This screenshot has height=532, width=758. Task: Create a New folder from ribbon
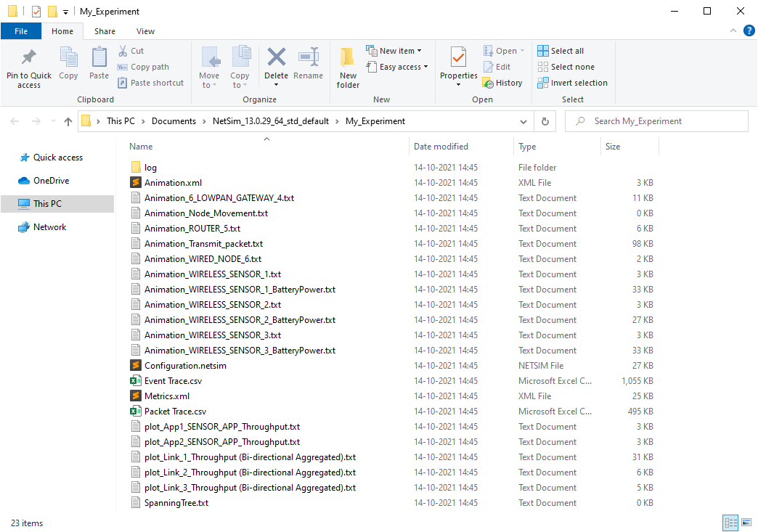coord(348,67)
